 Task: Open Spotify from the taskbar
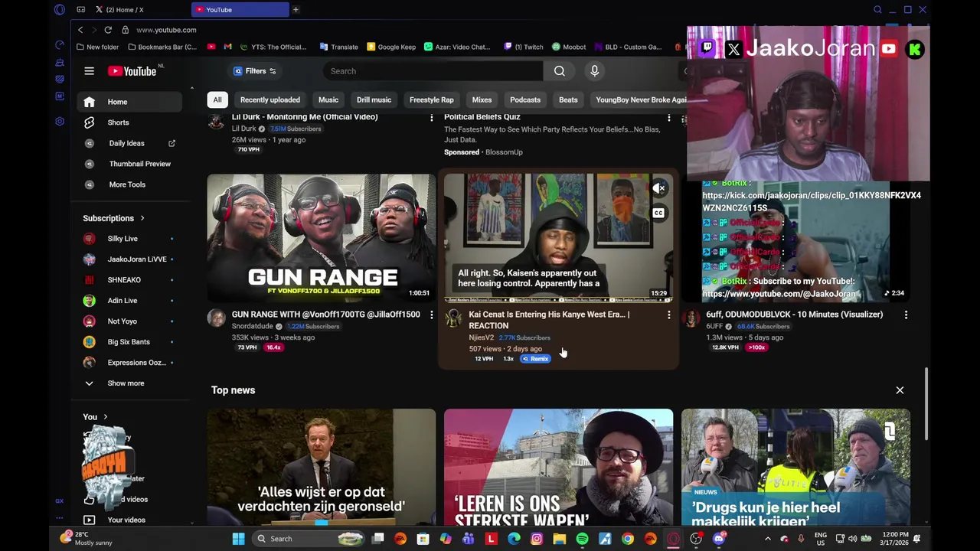582,539
